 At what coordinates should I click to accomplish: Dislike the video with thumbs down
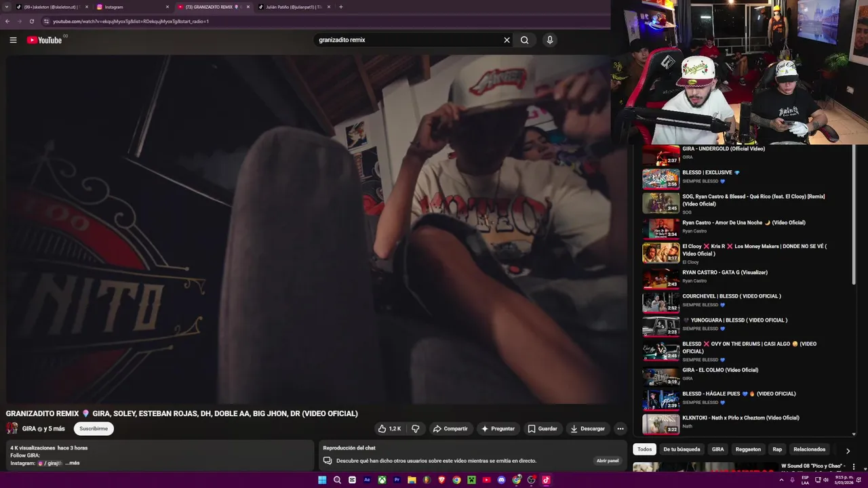pos(416,428)
